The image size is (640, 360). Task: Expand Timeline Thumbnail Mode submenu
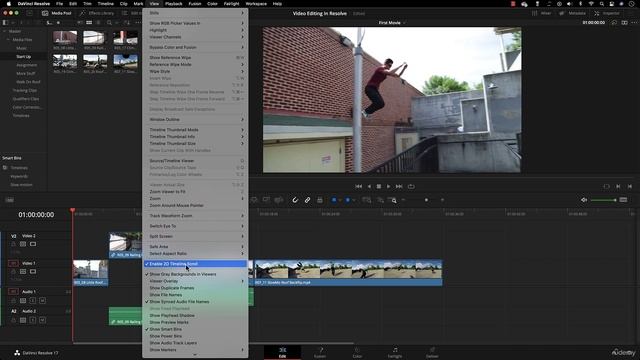pyautogui.click(x=195, y=130)
